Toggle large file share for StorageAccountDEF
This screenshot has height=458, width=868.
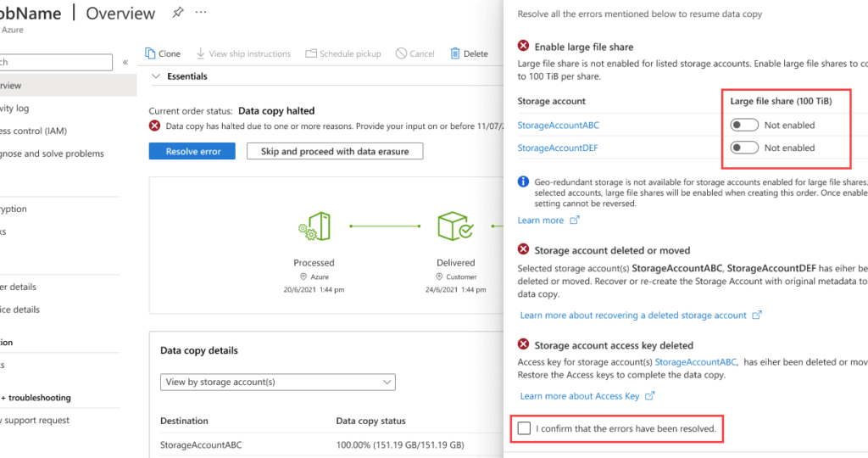click(744, 148)
